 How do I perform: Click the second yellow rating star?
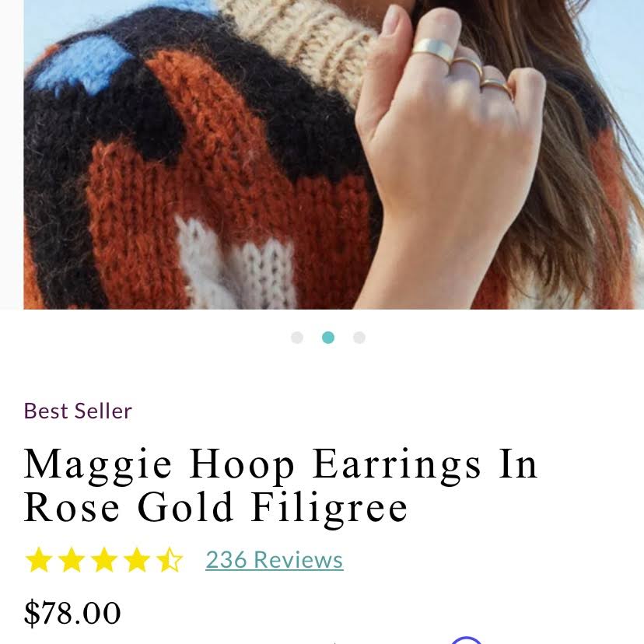coord(72,560)
